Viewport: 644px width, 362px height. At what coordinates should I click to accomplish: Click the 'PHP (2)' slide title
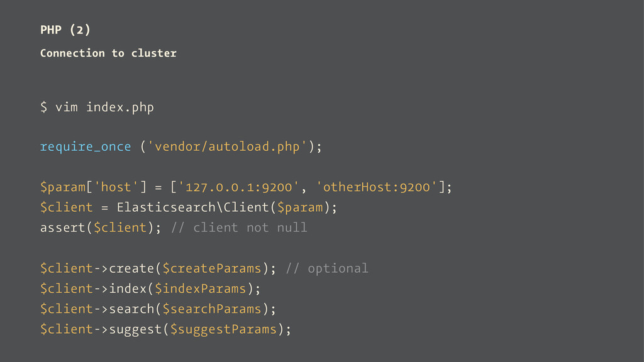(65, 30)
